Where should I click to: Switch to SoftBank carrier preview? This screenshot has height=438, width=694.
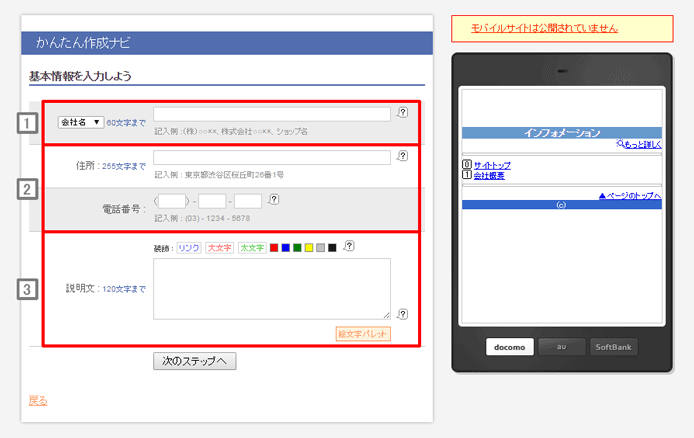point(612,348)
